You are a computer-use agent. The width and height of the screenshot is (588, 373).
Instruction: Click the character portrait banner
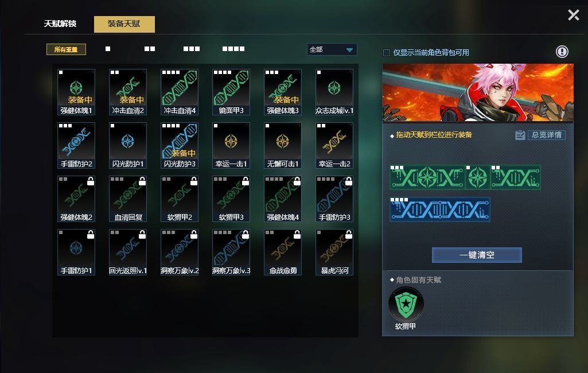[478, 92]
